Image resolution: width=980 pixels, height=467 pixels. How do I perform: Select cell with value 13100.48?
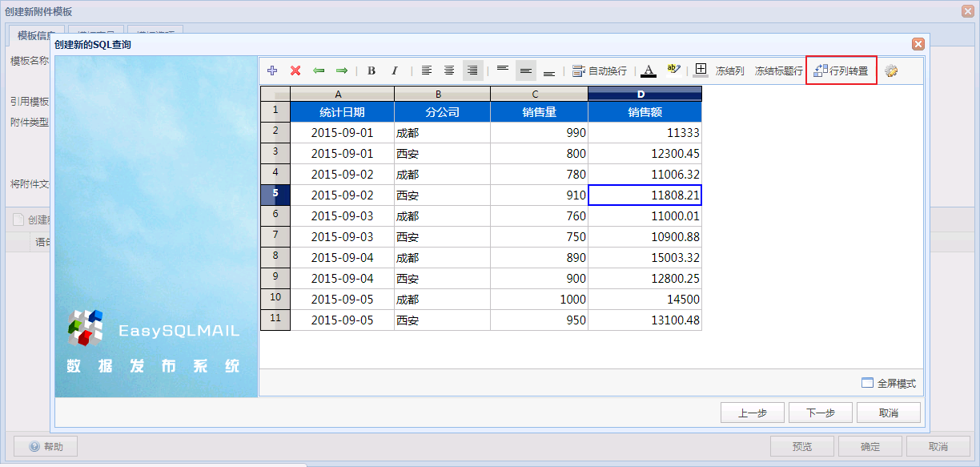(x=645, y=320)
